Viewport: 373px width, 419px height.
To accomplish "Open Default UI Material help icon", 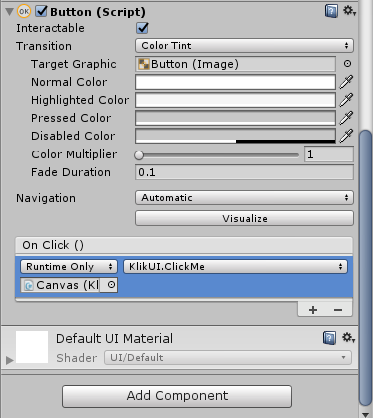I will pos(329,338).
